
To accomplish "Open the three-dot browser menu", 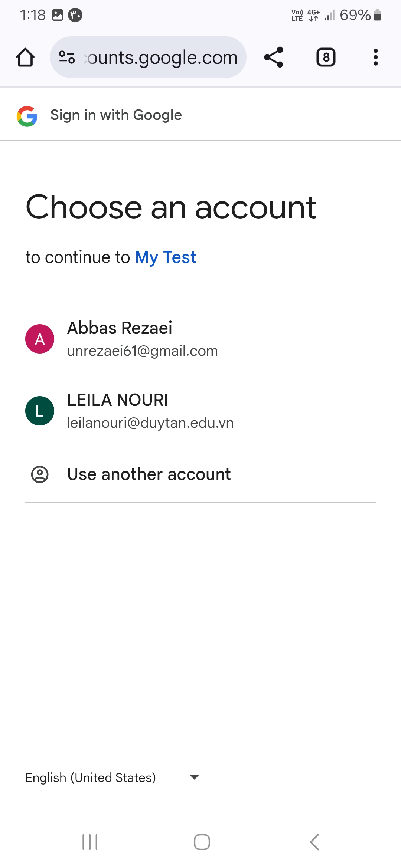I will click(x=376, y=57).
